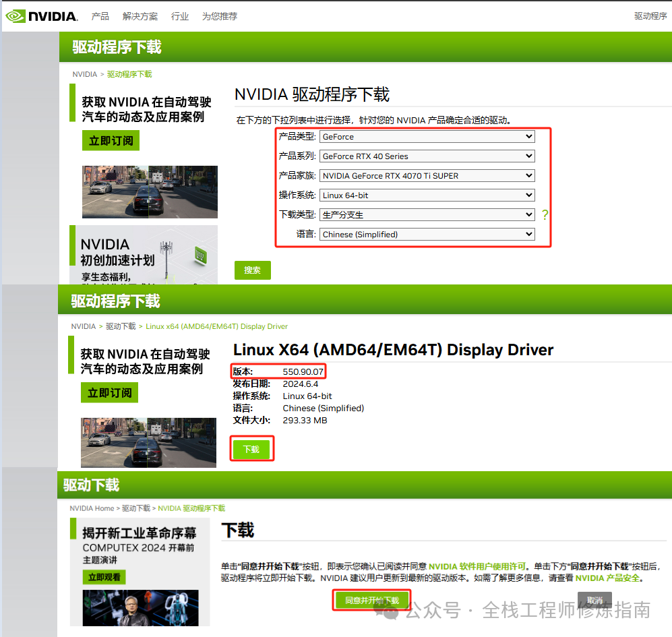The width and height of the screenshot is (672, 637).
Task: Click the NVIDIA logo in the header
Action: 42,16
